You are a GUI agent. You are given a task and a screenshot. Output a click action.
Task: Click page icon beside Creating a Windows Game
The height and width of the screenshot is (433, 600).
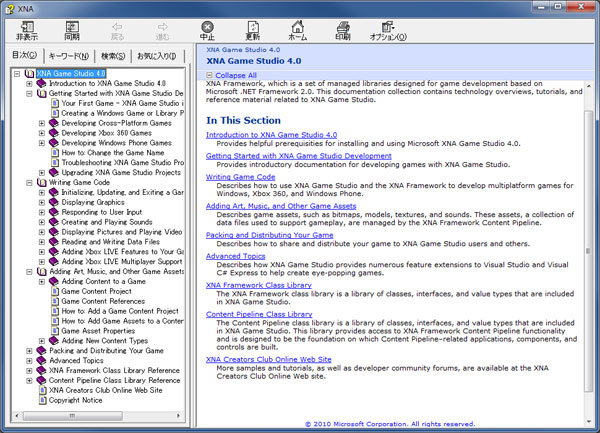(55, 113)
